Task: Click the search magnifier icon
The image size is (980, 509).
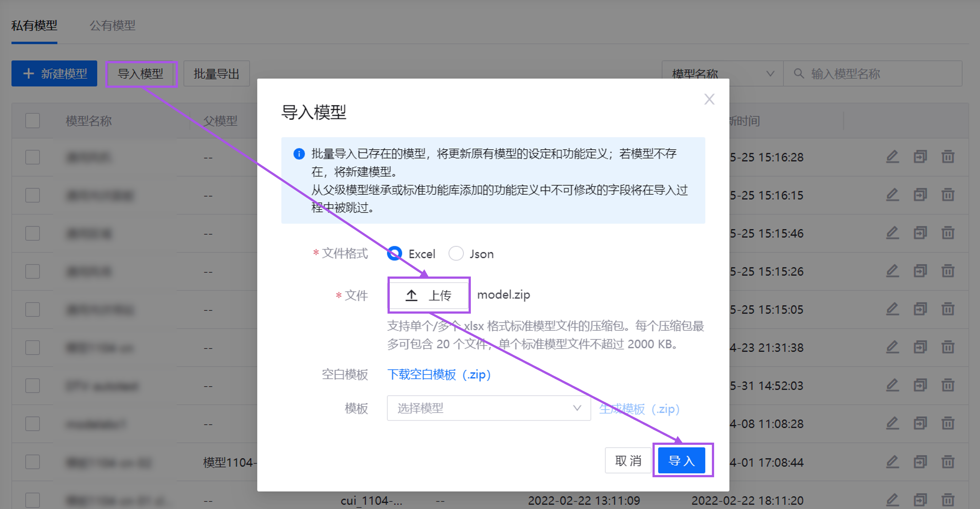Action: pyautogui.click(x=799, y=74)
